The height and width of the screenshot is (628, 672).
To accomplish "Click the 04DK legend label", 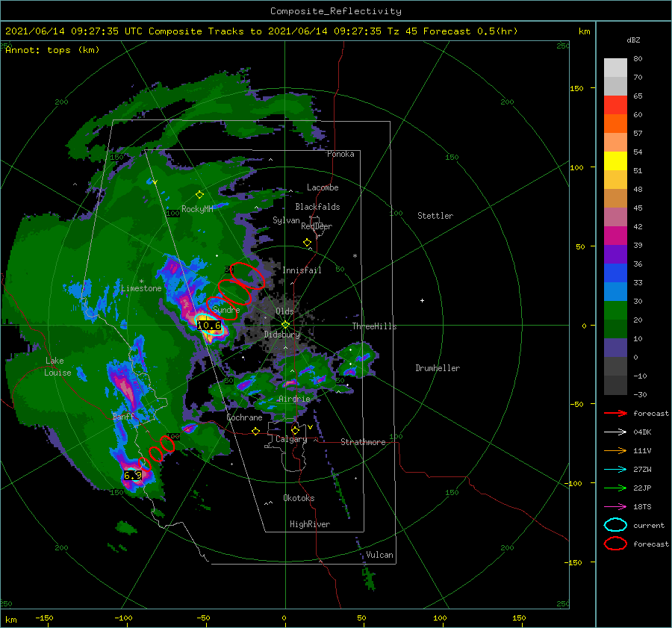I will pyautogui.click(x=642, y=432).
